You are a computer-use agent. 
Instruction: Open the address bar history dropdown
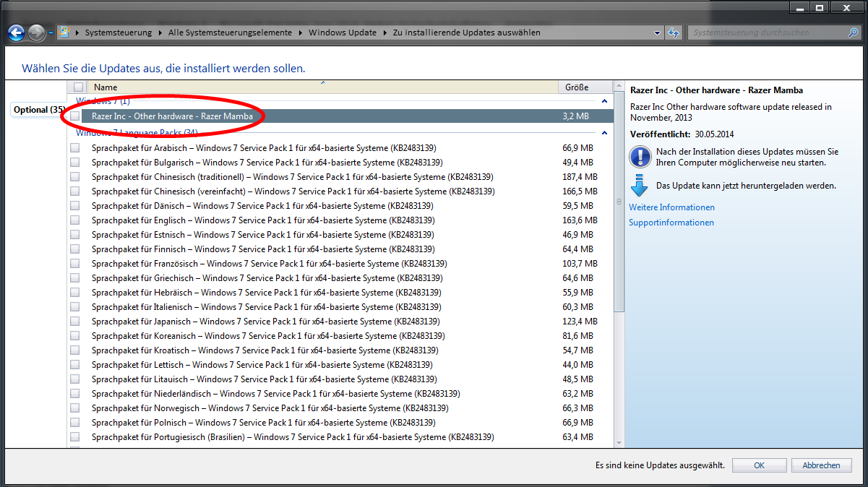657,33
